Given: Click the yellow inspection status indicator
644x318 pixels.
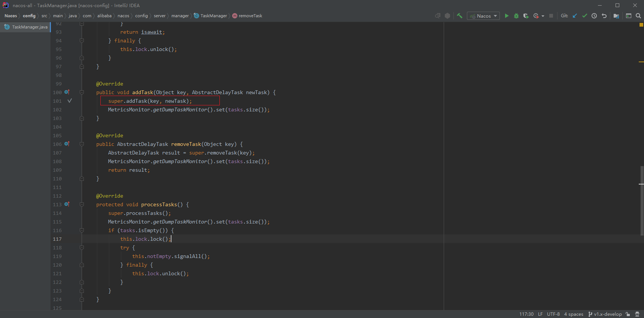Looking at the screenshot, I should tap(641, 25).
